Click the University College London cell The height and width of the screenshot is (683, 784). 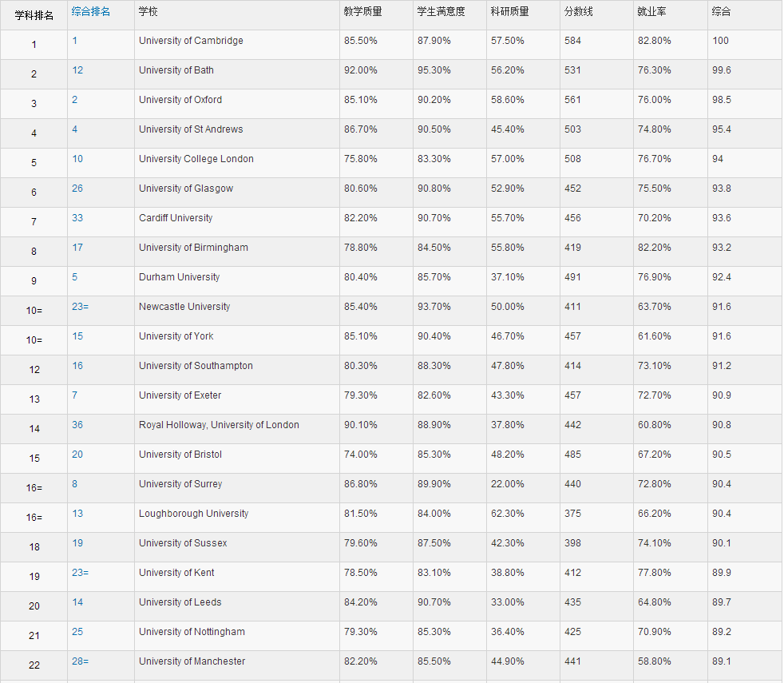(x=196, y=159)
